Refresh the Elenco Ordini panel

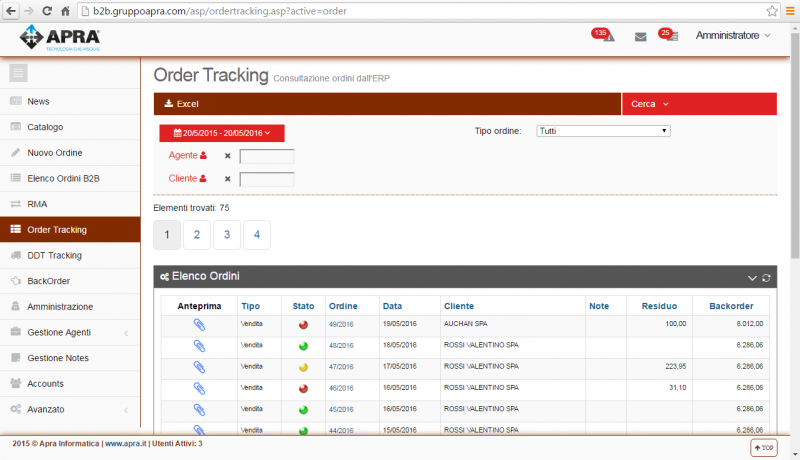click(766, 278)
